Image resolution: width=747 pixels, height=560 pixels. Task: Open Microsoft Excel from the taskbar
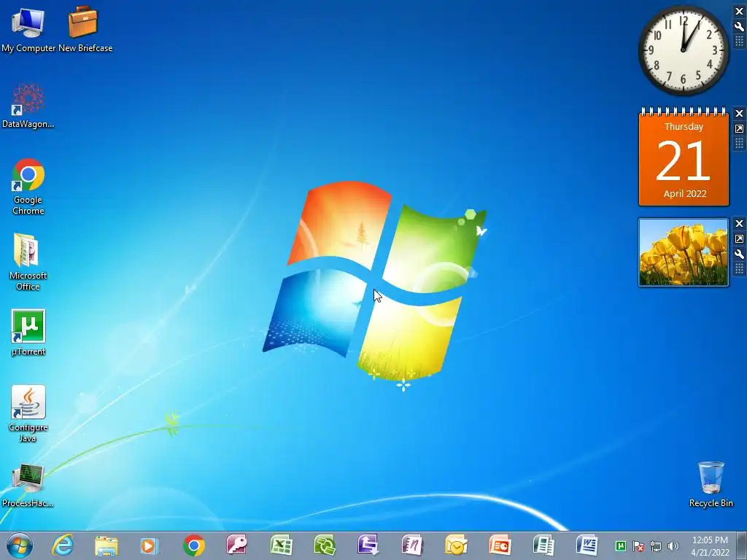(x=281, y=545)
